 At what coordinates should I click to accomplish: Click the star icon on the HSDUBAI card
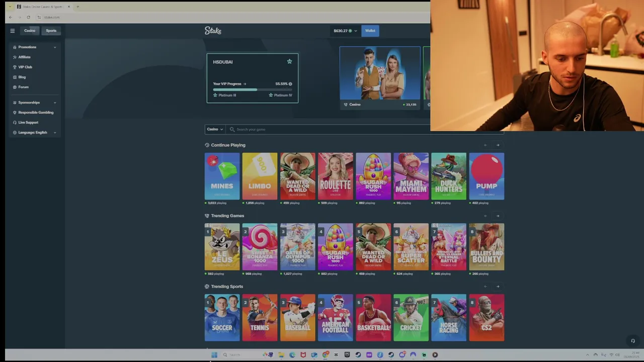click(x=289, y=61)
